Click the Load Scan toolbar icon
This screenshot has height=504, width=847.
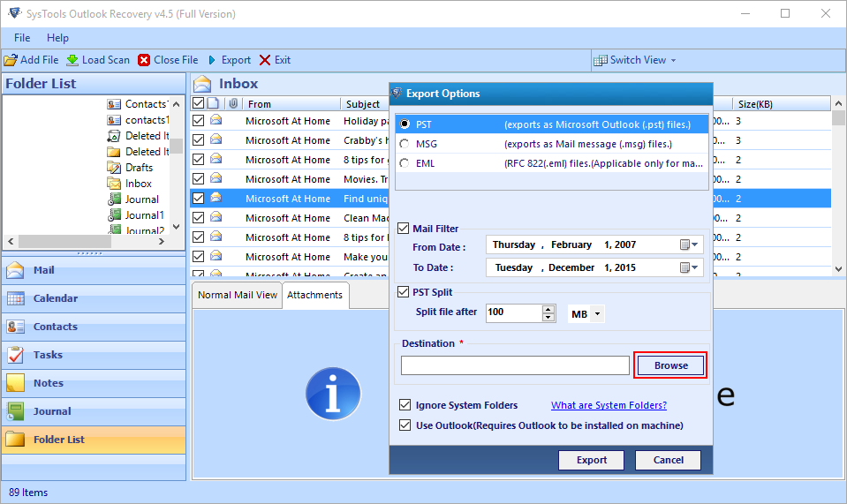click(x=72, y=60)
